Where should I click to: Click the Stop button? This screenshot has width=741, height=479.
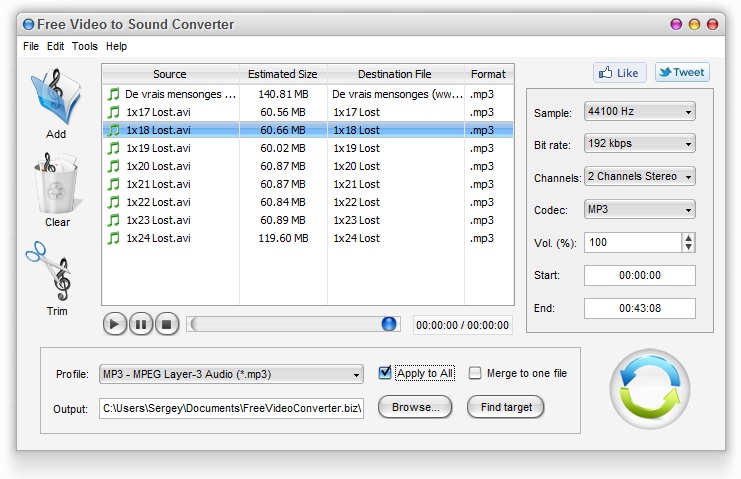167,325
